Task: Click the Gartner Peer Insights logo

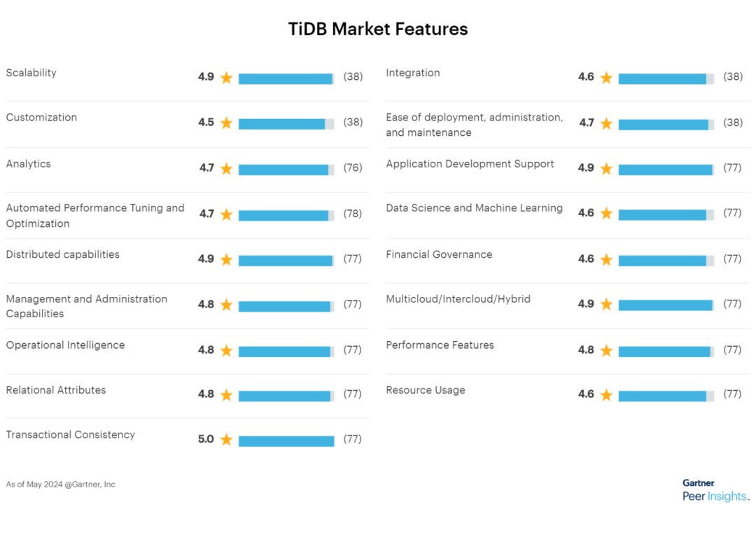Action: pos(715,491)
